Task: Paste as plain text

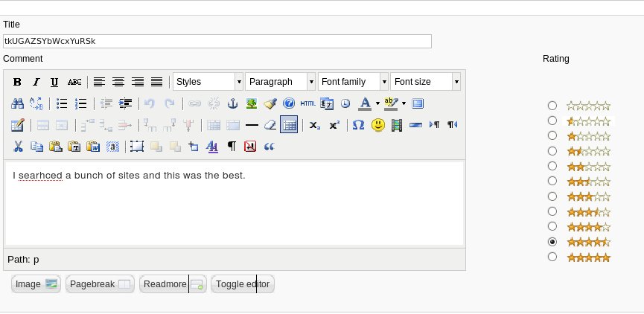Action: tap(74, 146)
